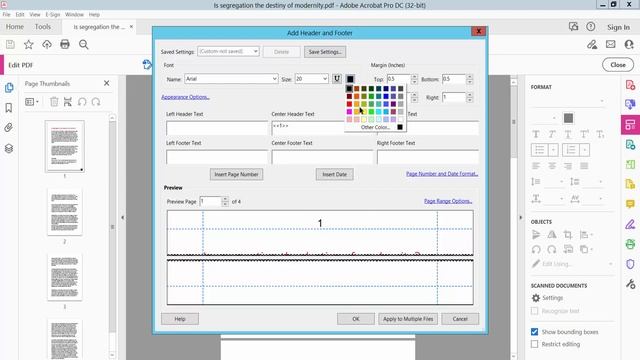Click the upload to cloud icon
Viewport: 640px width, 360px height.
click(x=47, y=44)
